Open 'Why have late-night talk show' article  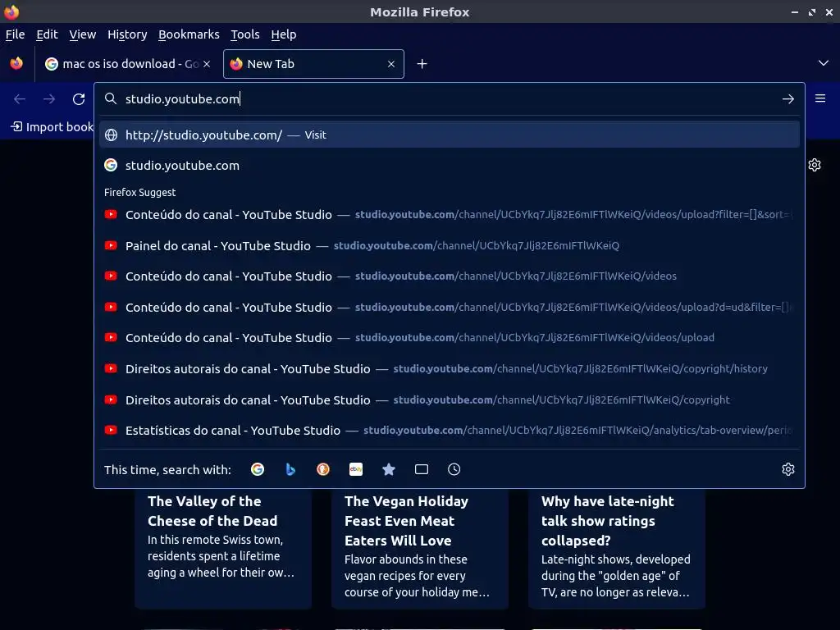(x=617, y=549)
